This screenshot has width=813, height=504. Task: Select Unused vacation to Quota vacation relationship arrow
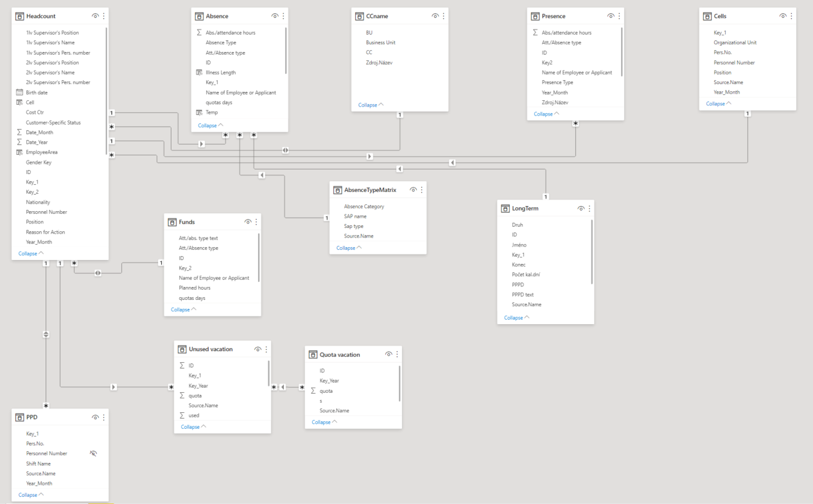click(x=283, y=387)
